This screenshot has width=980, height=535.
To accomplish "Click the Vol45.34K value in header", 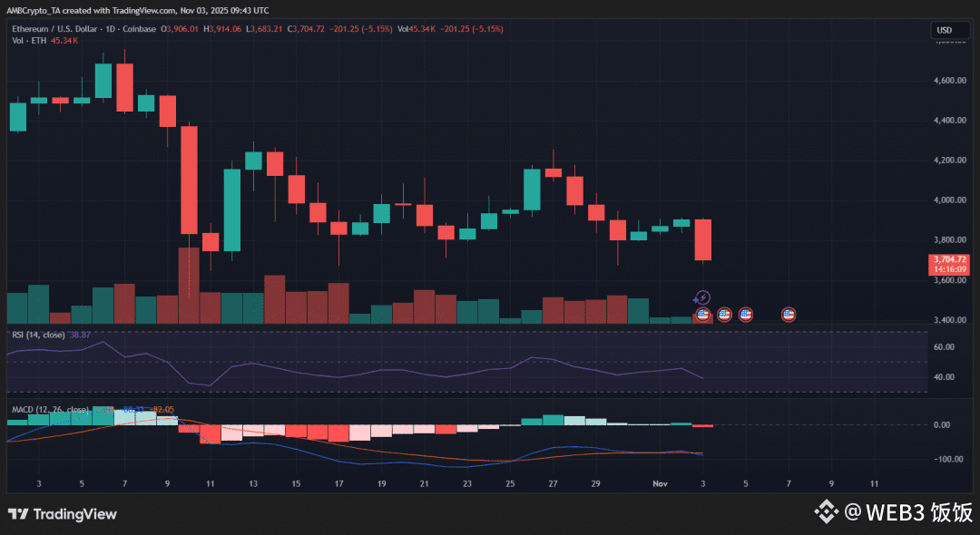I will tap(416, 29).
